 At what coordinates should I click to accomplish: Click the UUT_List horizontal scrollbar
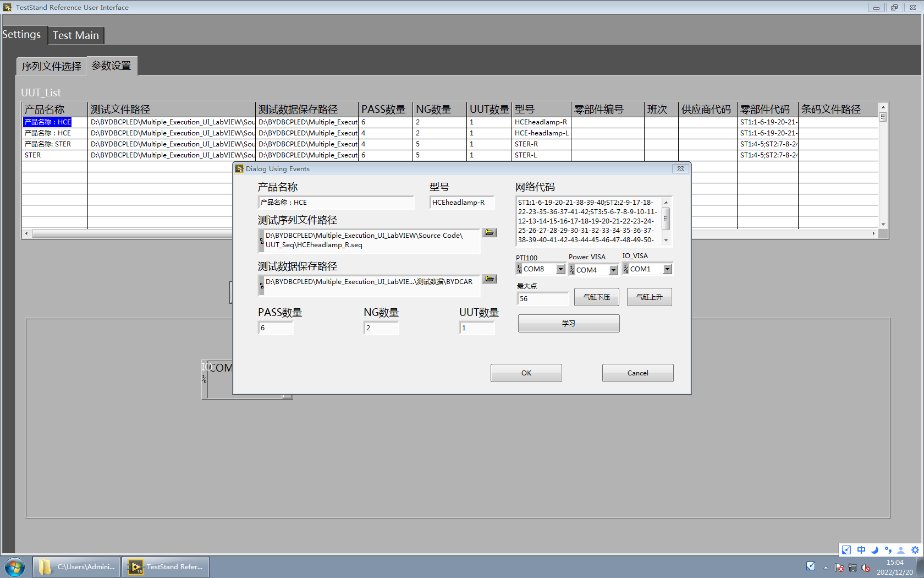tap(132, 234)
